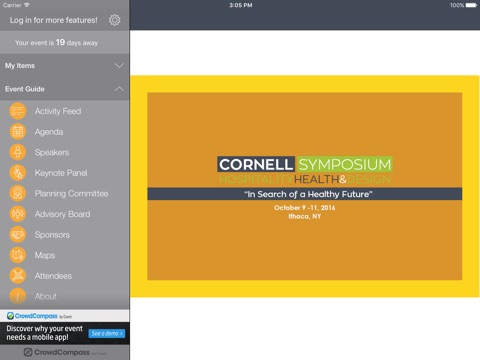The image size is (480, 360).
Task: Open Activity Feed menu item
Action: (x=65, y=111)
